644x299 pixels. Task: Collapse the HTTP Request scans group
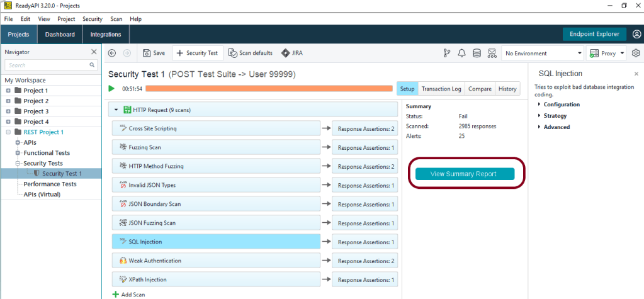pos(116,110)
